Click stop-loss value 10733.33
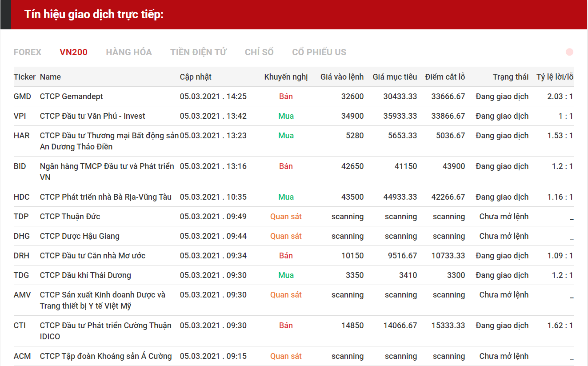This screenshot has width=588, height=366. click(x=448, y=256)
